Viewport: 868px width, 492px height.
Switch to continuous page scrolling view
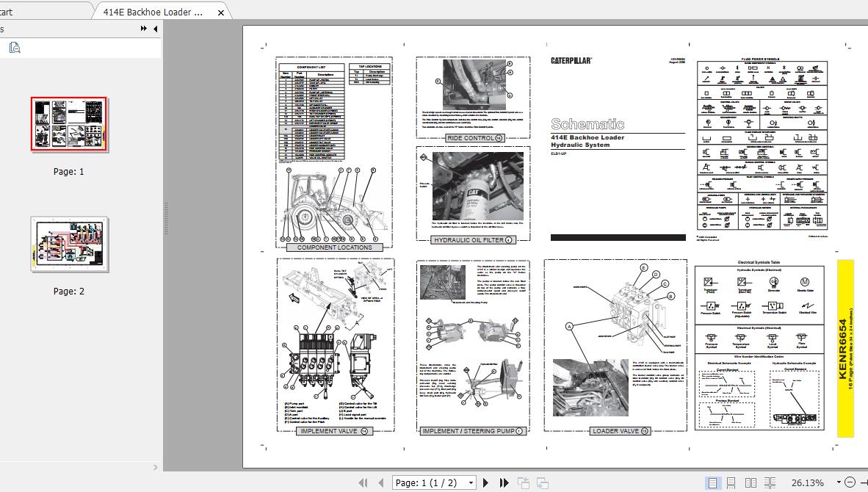tap(731, 482)
